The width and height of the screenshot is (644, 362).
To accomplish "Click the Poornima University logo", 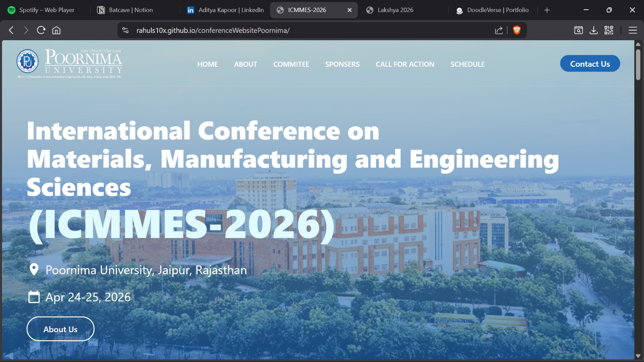I will tap(68, 62).
